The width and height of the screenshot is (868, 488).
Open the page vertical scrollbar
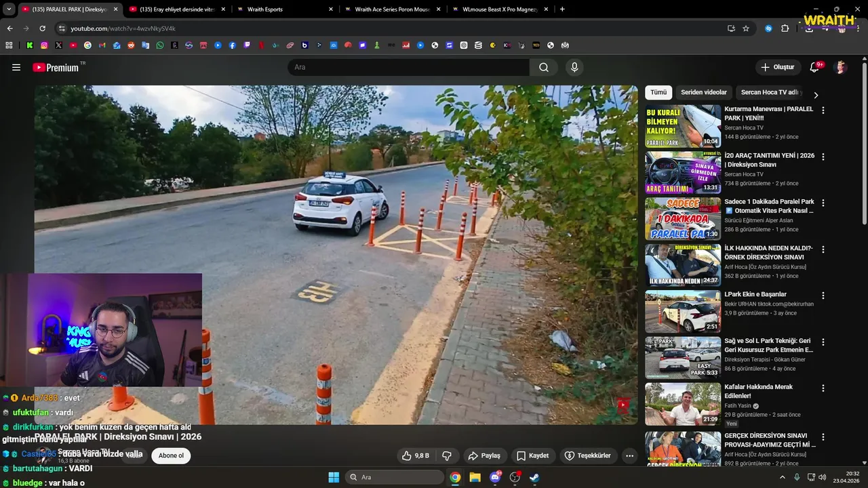(865, 143)
